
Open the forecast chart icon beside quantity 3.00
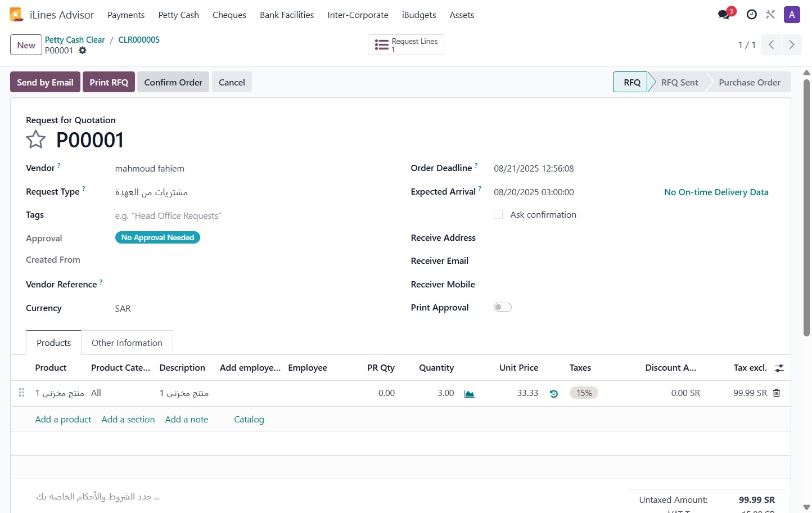[x=470, y=394]
